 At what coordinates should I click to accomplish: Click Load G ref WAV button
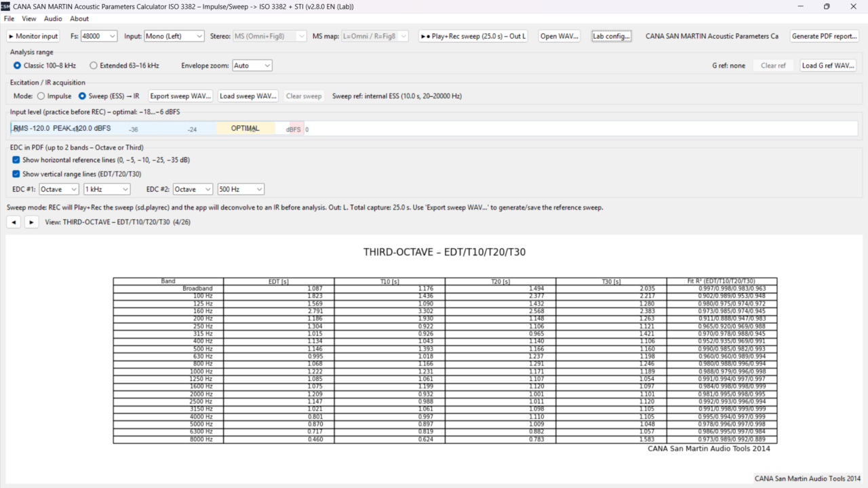pyautogui.click(x=827, y=66)
